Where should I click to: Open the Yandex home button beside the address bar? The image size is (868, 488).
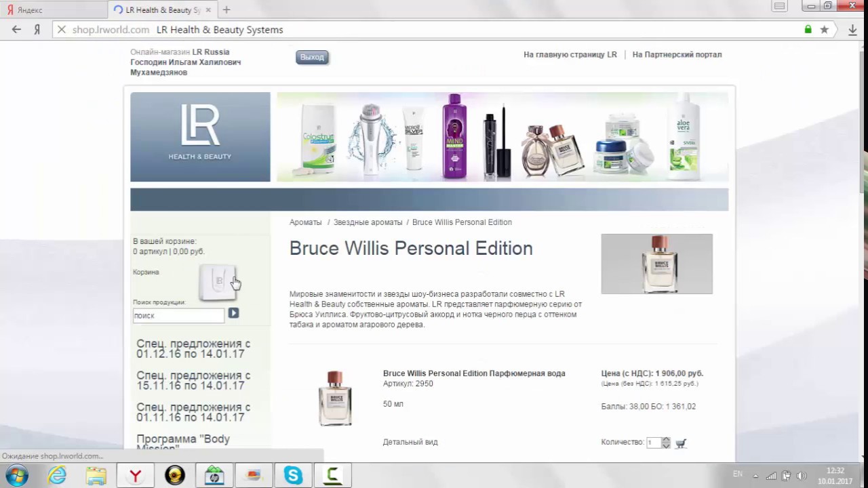click(37, 30)
